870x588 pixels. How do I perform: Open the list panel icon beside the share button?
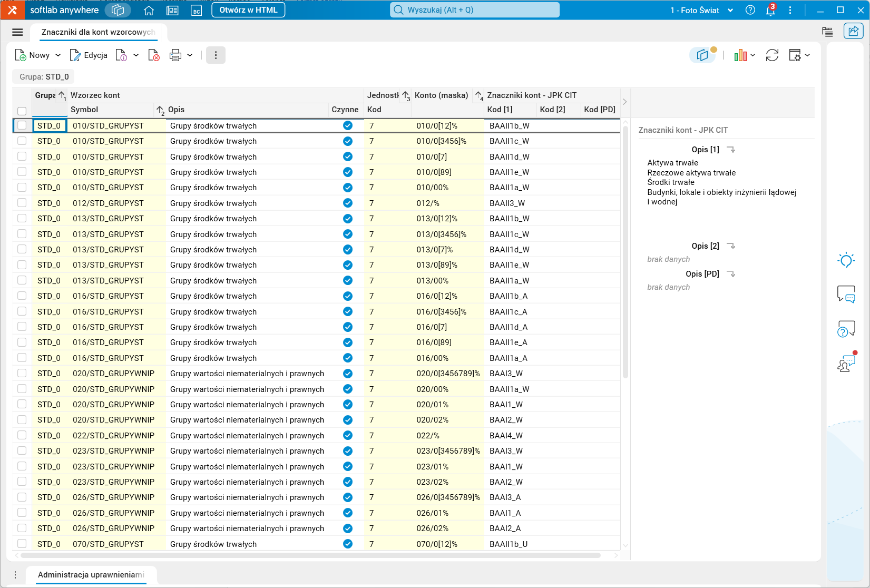pos(827,32)
